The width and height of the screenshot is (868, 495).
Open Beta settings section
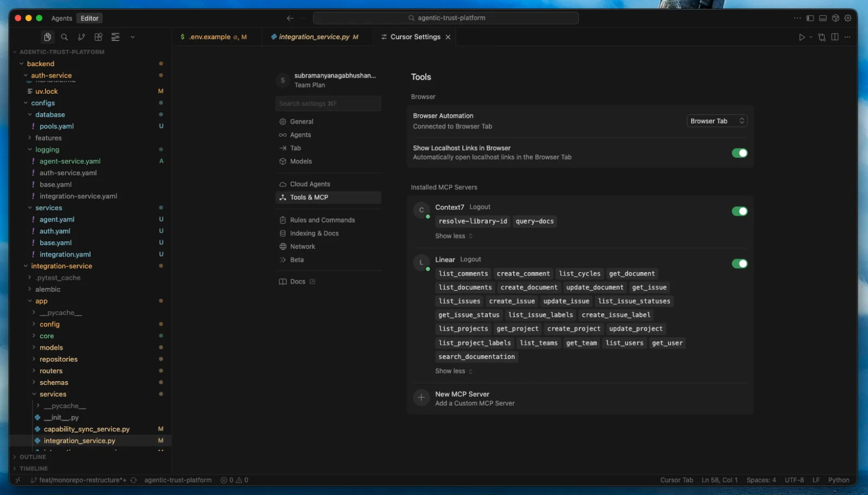328,260
